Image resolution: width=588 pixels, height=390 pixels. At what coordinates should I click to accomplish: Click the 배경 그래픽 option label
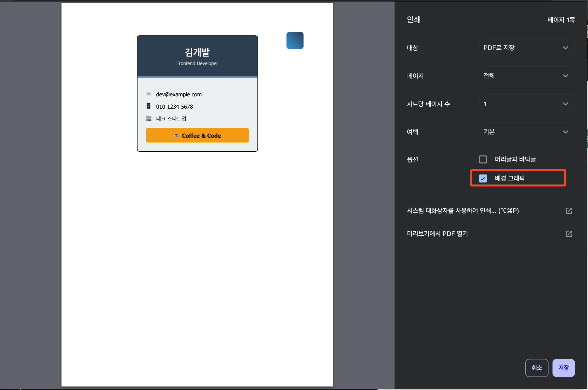[x=509, y=178]
